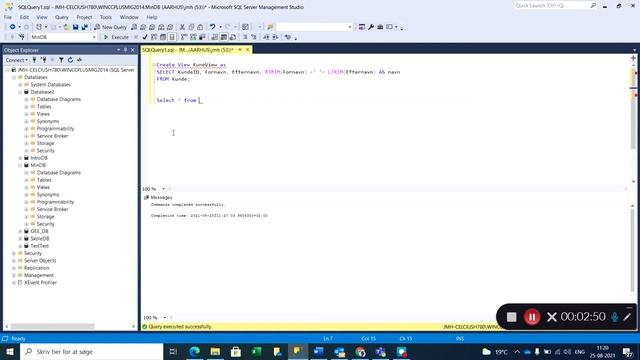Click the Undo arrow icon
Screen dimensions: 640x360
tap(212, 27)
